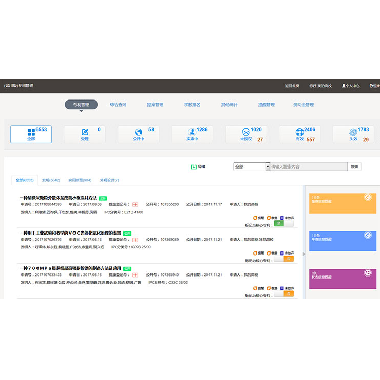Switch to the second sub-tab above the list
Image resolution: width=380 pixels, height=380 pixels.
click(x=51, y=180)
